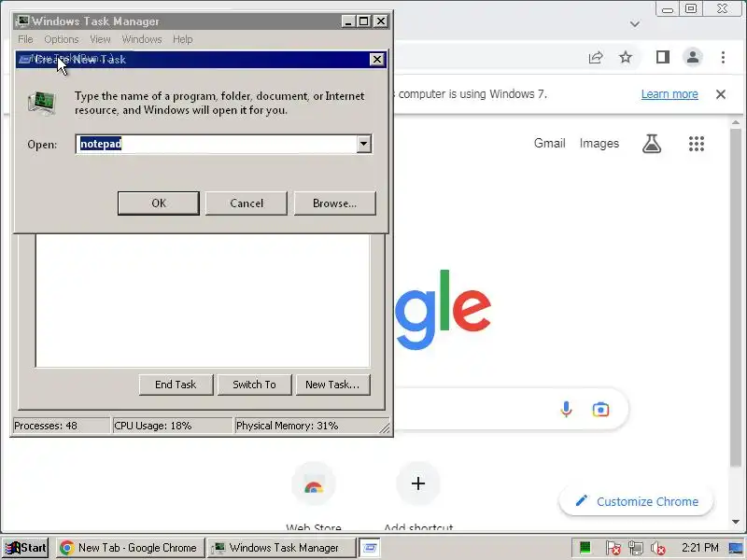Viewport: 747px width, 560px height.
Task: Open the Learn more link in Chrome
Action: tap(669, 94)
